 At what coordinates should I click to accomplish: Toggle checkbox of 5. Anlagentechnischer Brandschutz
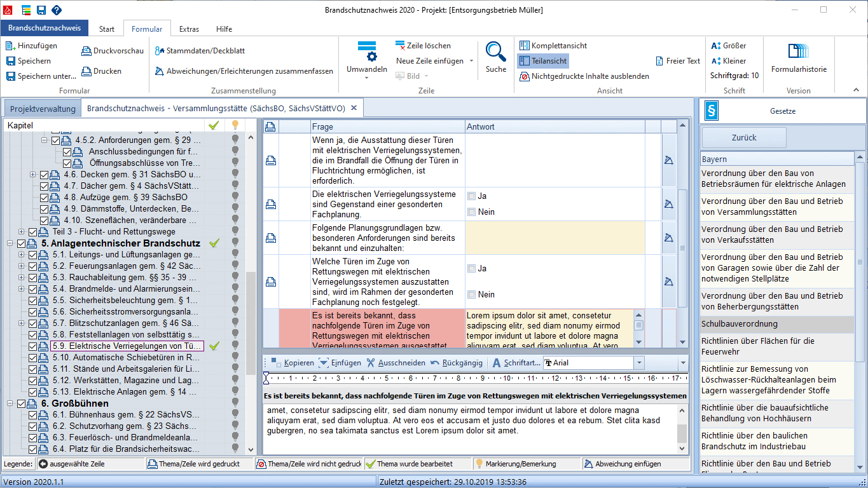pos(22,243)
